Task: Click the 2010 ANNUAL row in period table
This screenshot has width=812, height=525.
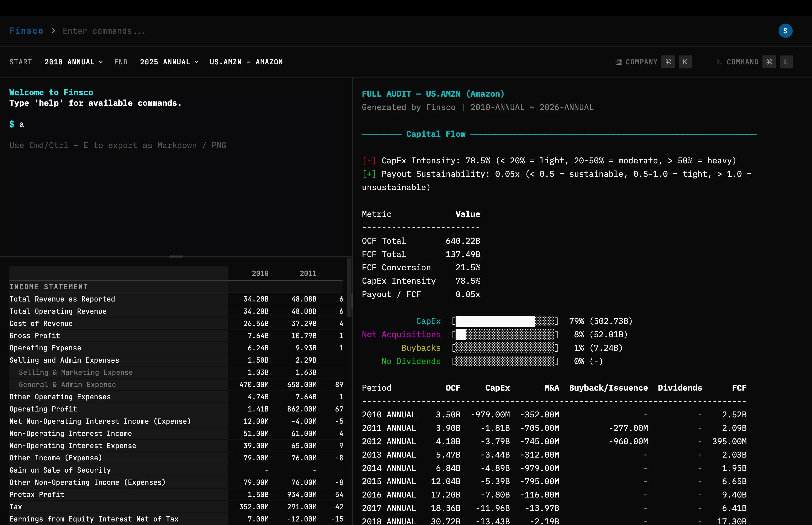Action: pyautogui.click(x=554, y=415)
